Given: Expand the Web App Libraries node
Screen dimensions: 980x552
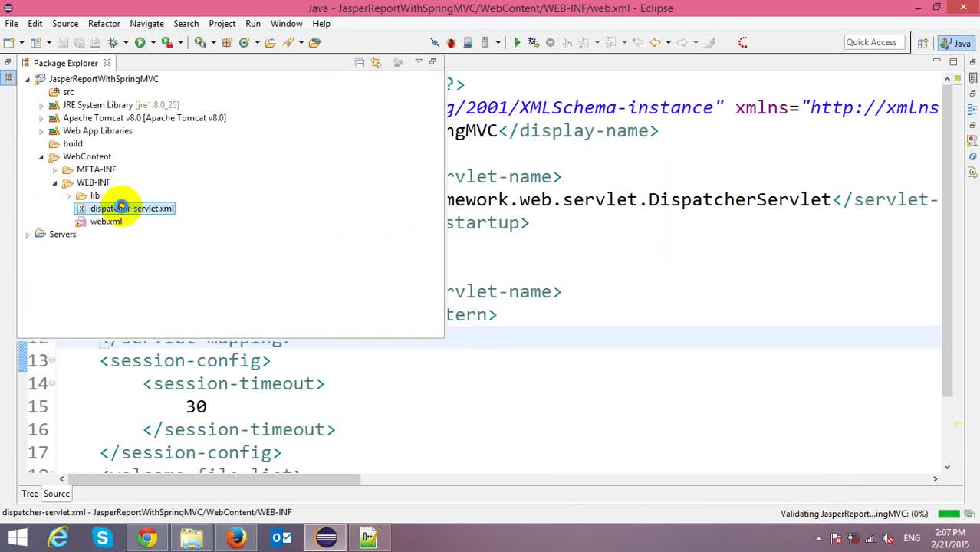Looking at the screenshot, I should coord(41,131).
